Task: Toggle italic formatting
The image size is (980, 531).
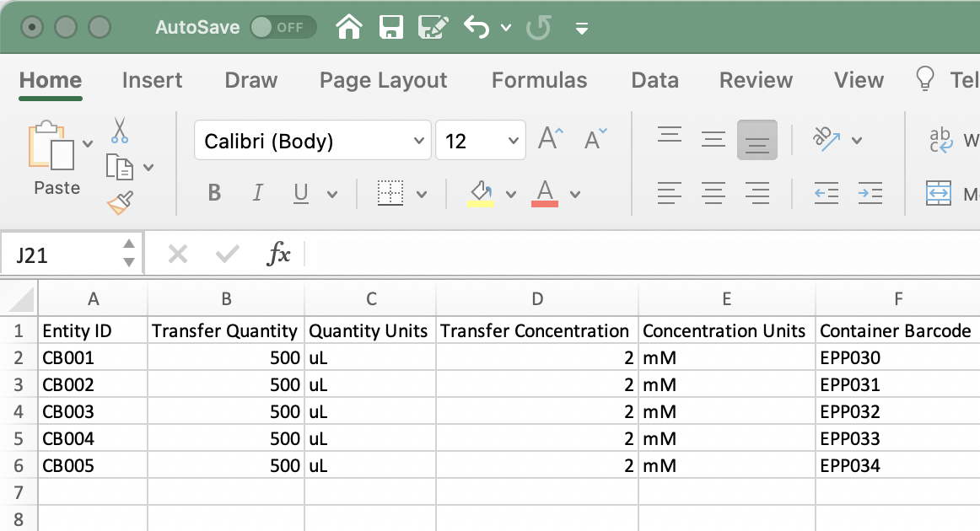Action: (x=257, y=193)
